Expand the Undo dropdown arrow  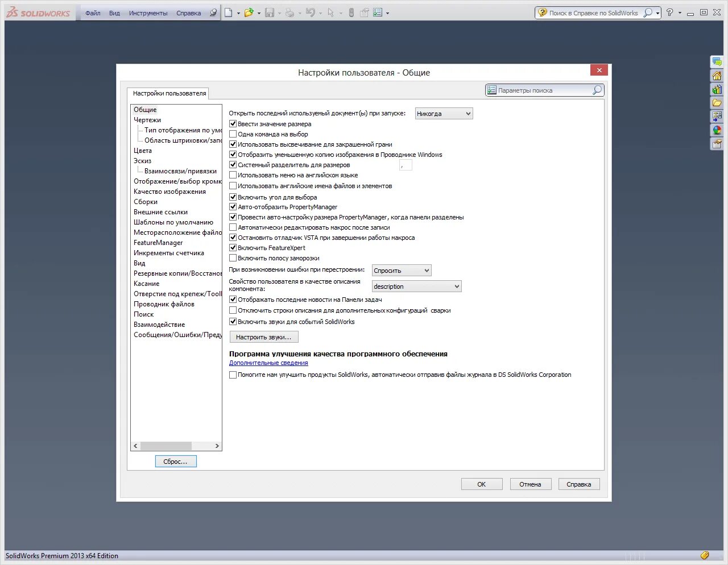click(x=320, y=13)
